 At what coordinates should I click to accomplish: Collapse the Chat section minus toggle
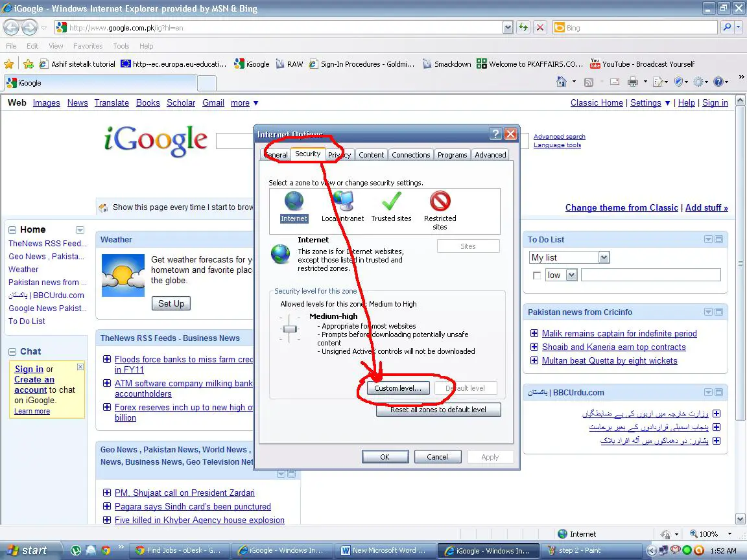12,352
